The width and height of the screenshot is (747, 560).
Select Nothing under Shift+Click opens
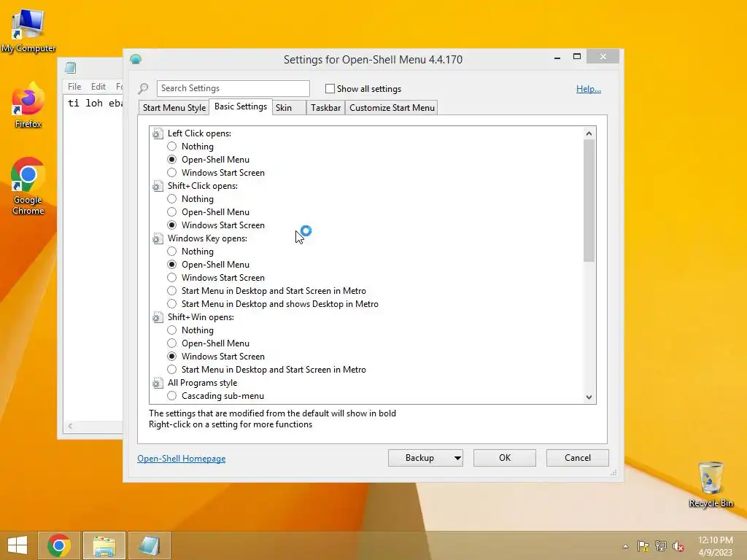[172, 198]
